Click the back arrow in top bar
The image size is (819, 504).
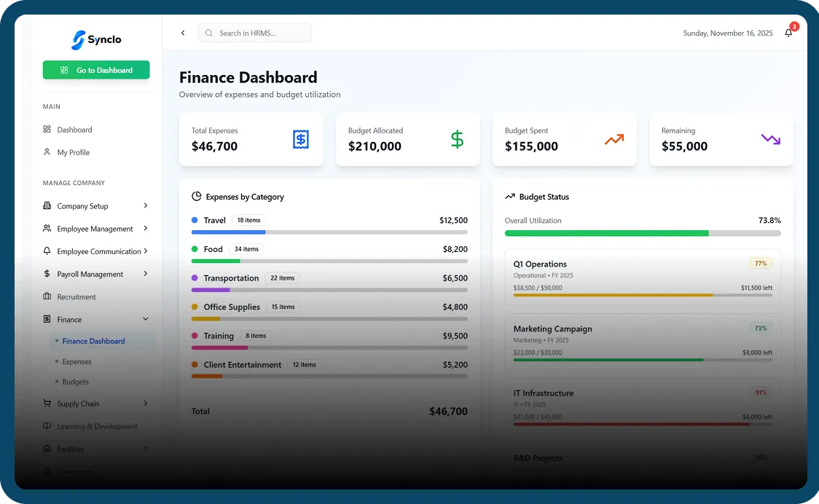pyautogui.click(x=183, y=33)
